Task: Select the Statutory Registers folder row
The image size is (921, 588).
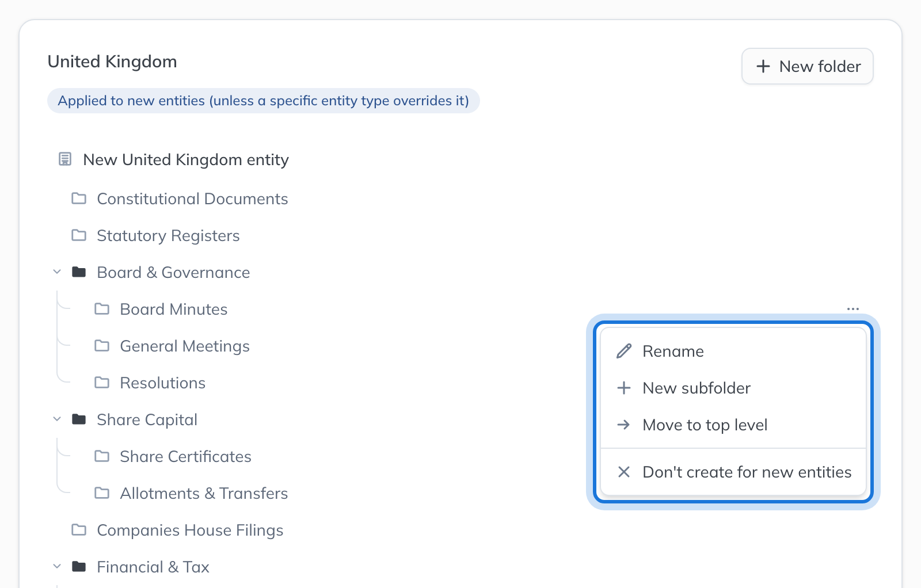Action: point(168,235)
